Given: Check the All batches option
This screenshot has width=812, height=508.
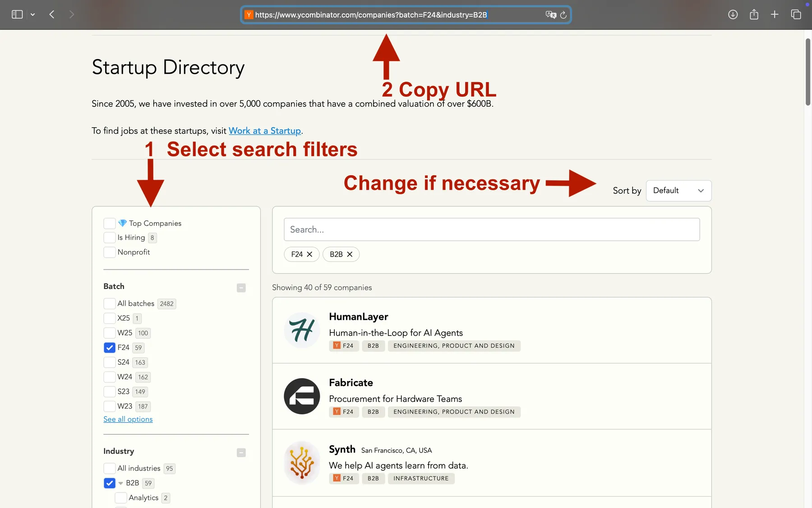Looking at the screenshot, I should pyautogui.click(x=109, y=303).
